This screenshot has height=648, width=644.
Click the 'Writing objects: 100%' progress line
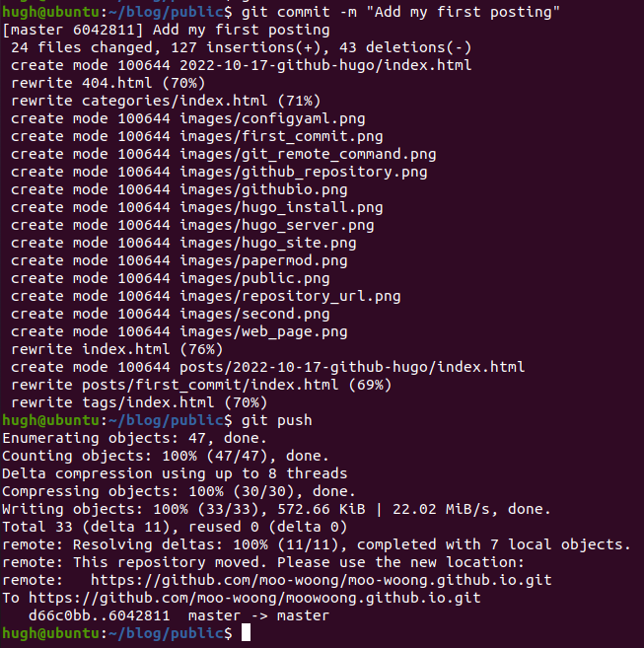276,509
